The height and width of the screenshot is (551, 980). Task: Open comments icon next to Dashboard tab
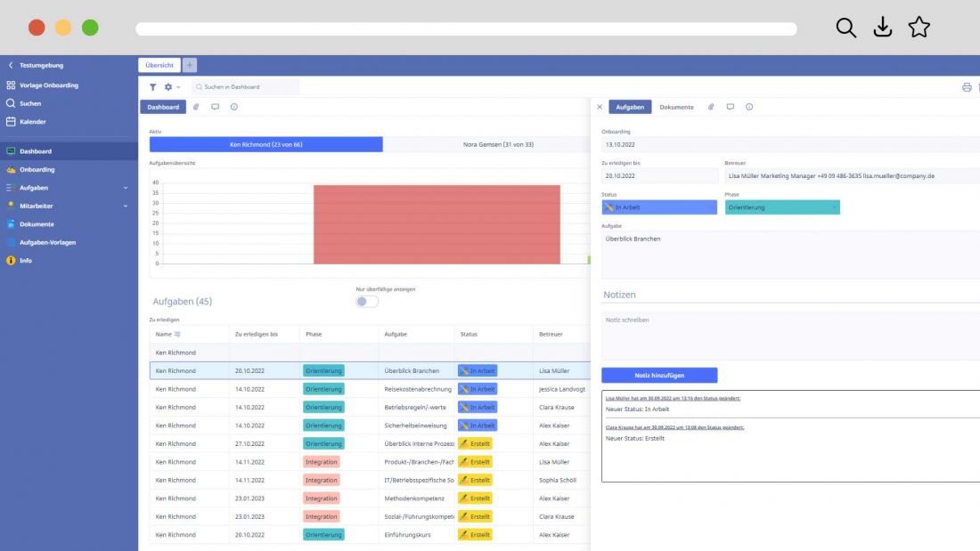(215, 107)
